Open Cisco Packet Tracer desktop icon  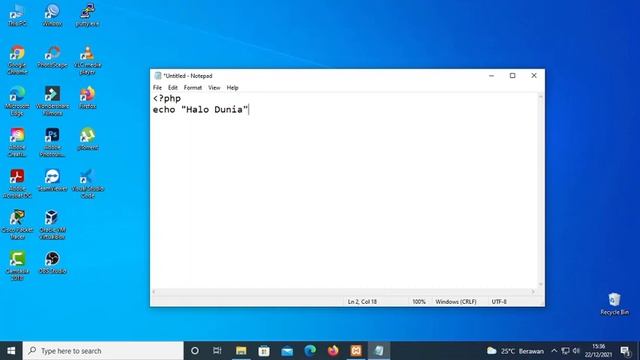coord(17,225)
